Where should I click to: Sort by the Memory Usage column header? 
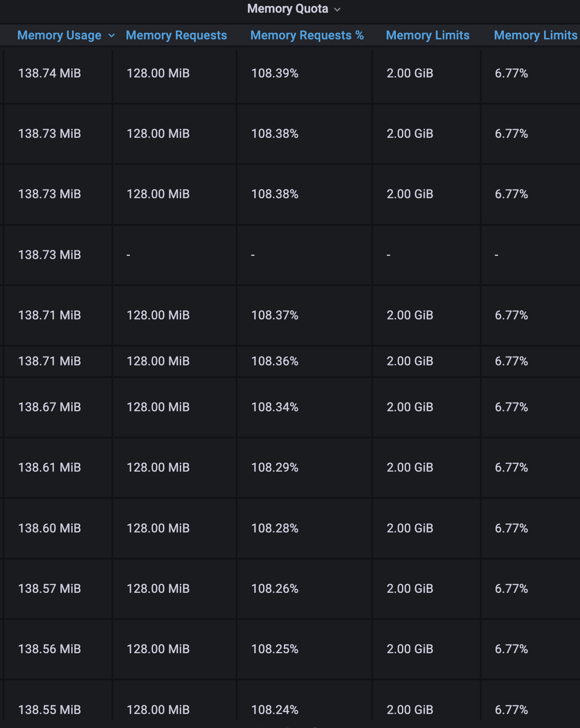coord(59,35)
